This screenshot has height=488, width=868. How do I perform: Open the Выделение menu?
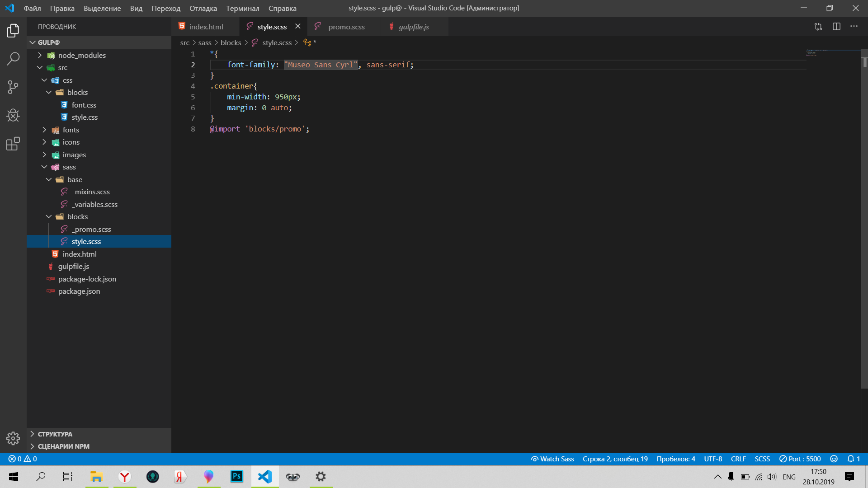click(102, 8)
